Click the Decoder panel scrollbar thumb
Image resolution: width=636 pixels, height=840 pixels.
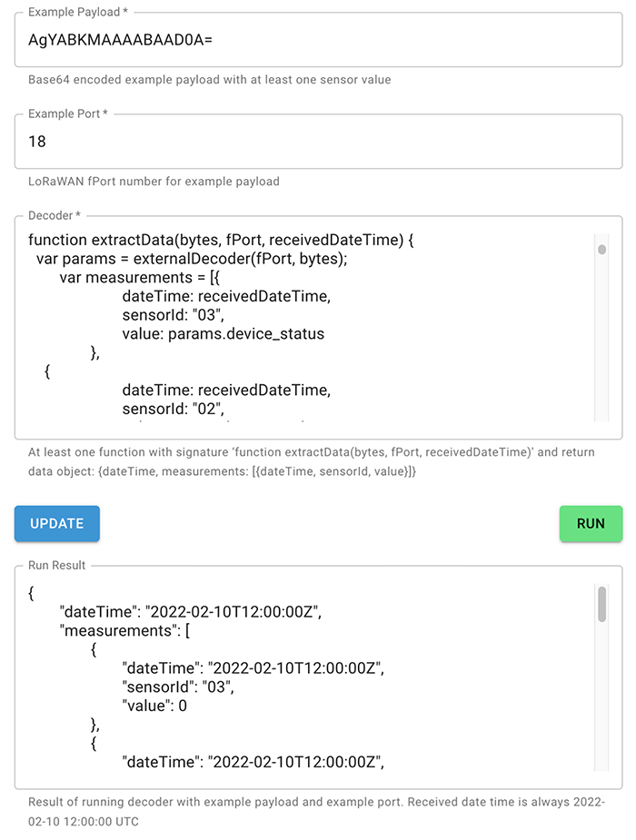[601, 250]
